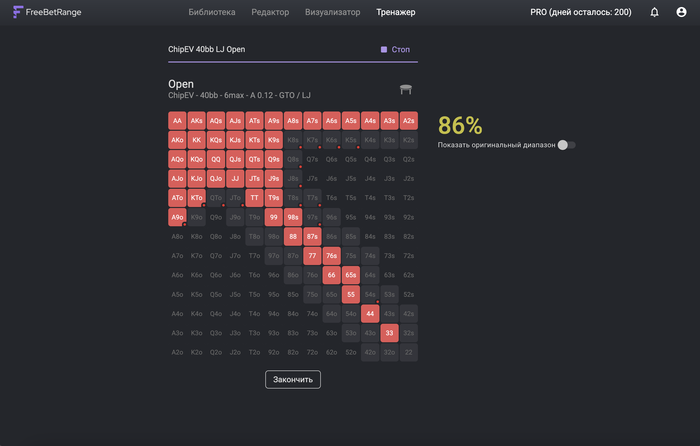Image resolution: width=700 pixels, height=446 pixels.
Task: Click the poker table icon
Action: tap(406, 89)
